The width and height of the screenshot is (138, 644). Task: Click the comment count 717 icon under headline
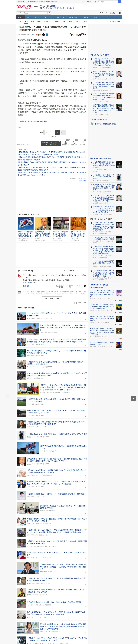click(x=33, y=35)
